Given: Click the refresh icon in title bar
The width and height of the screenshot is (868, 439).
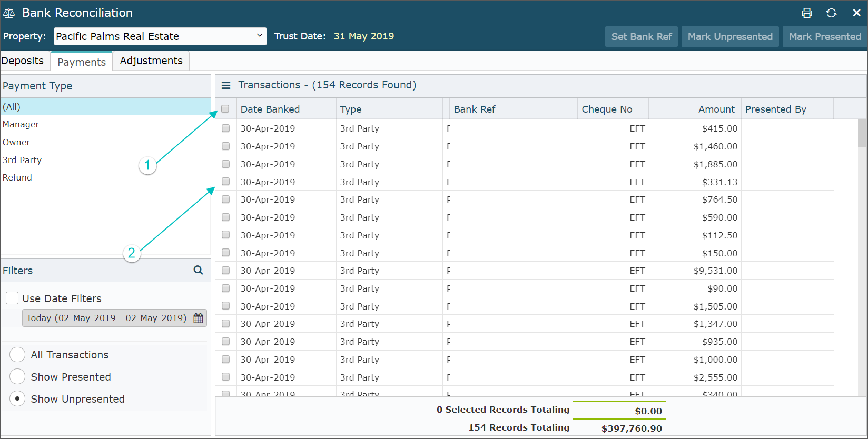Looking at the screenshot, I should 831,13.
